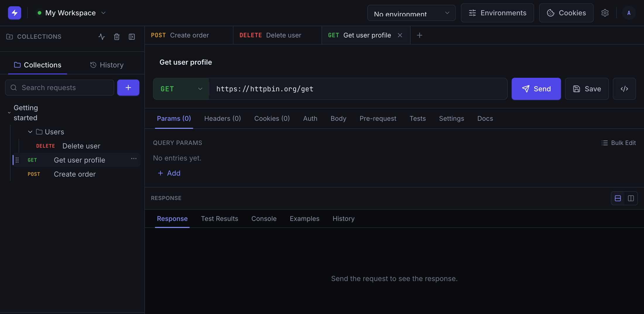This screenshot has height=314, width=644.
Task: Collapse the Getting started collection
Action: coord(9,113)
